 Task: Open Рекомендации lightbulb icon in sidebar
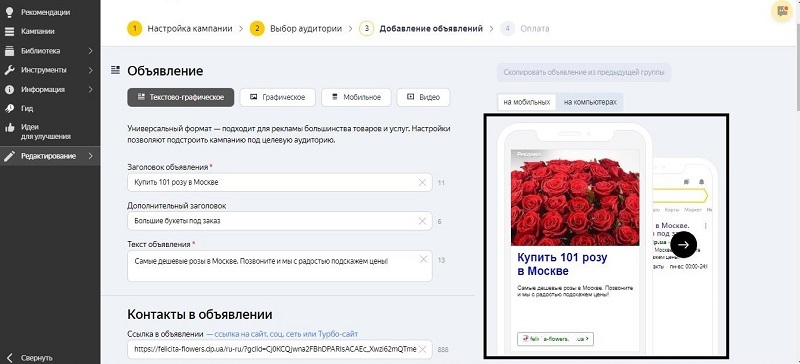click(9, 12)
